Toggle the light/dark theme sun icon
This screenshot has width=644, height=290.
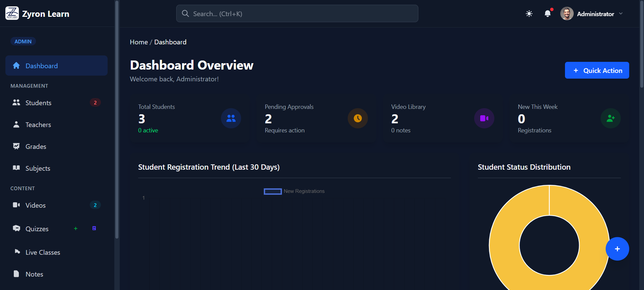click(529, 14)
